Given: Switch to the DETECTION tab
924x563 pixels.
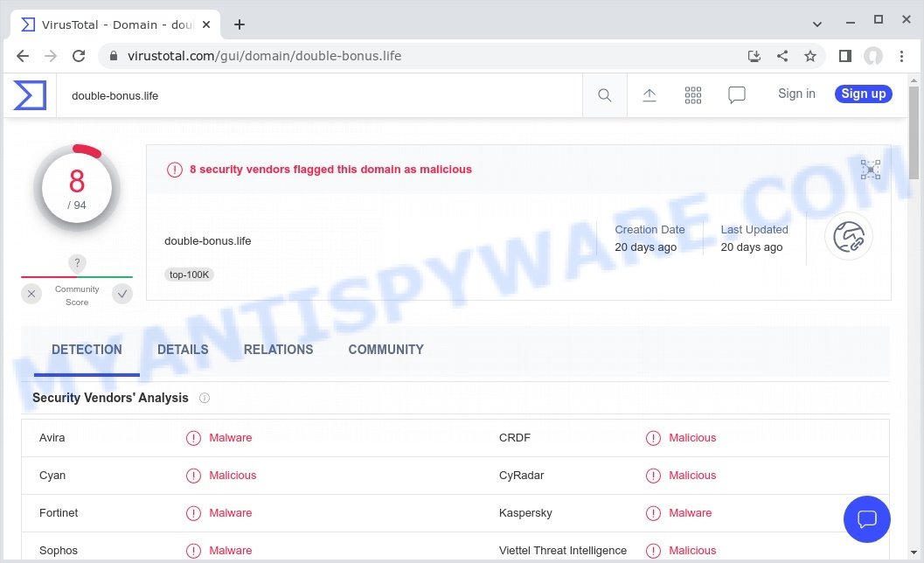Looking at the screenshot, I should (87, 350).
